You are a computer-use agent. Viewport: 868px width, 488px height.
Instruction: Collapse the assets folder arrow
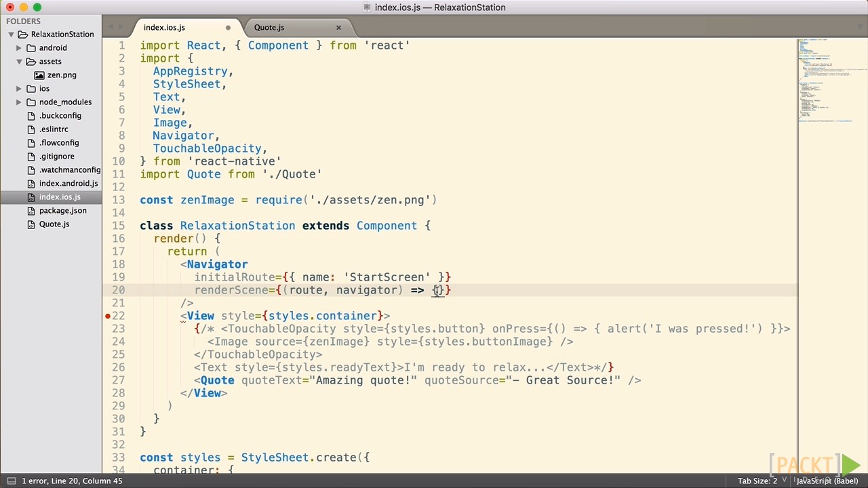(19, 62)
